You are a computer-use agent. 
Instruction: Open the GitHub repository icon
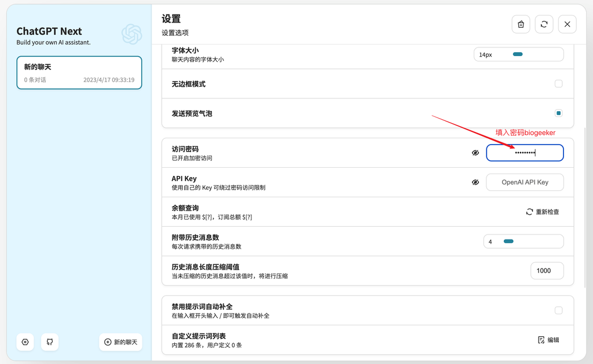(x=50, y=342)
